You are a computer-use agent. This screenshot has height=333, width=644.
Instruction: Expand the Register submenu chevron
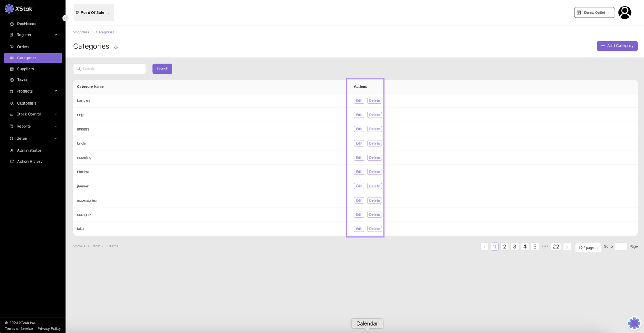coord(56,35)
